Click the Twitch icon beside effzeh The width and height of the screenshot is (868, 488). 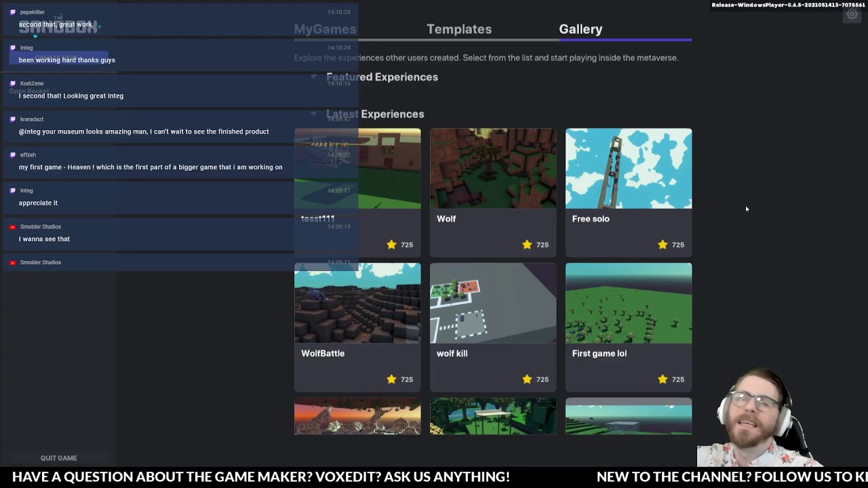coord(12,155)
